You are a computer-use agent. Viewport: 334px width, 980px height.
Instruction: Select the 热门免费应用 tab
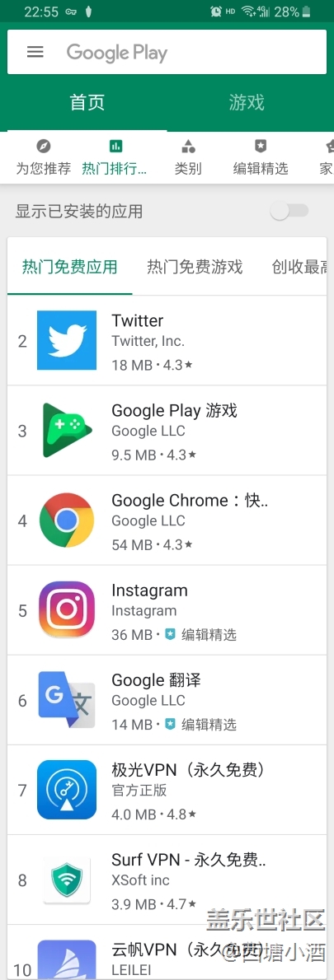pyautogui.click(x=70, y=267)
